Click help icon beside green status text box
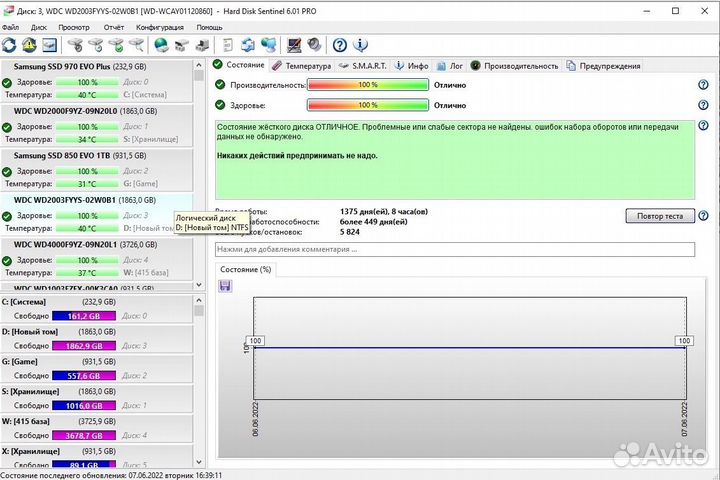This screenshot has height=480, width=720. (703, 125)
